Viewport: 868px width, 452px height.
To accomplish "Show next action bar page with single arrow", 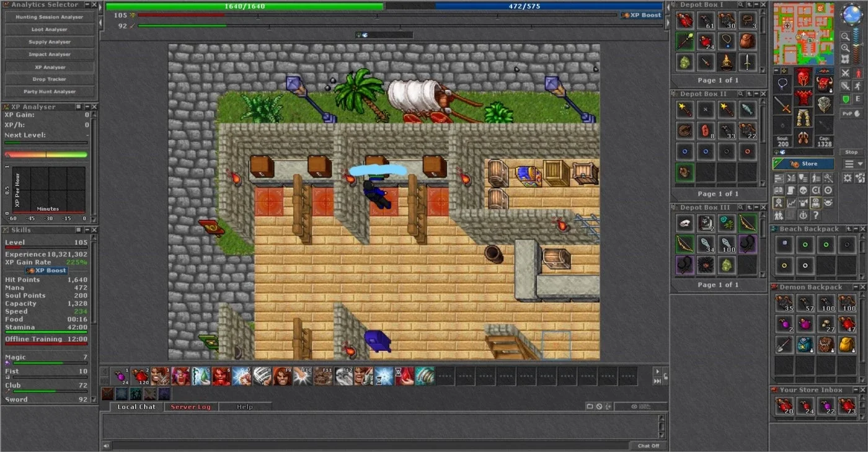I will (658, 371).
